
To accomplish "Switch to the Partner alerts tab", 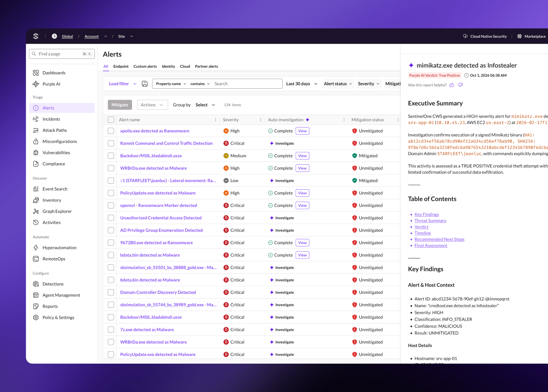I will click(206, 66).
